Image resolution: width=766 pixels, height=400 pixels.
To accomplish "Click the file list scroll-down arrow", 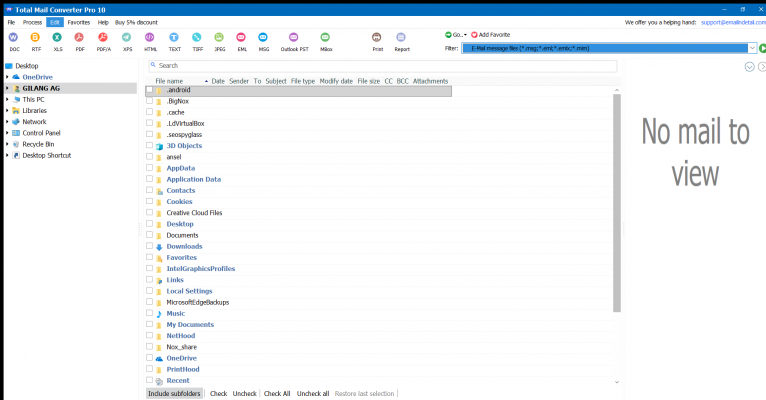I will (x=617, y=382).
